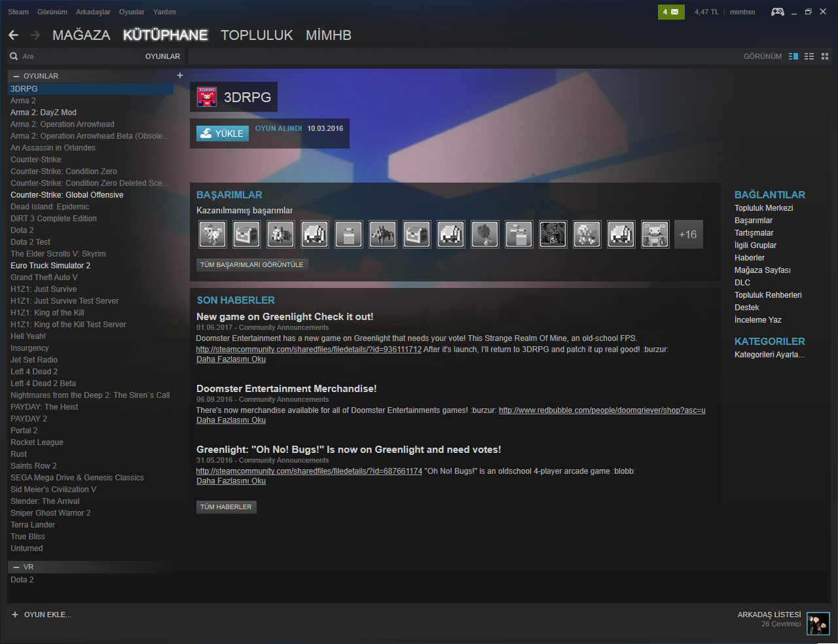This screenshot has height=644, width=838.
Task: Open fourth unearned achievement icon
Action: tap(314, 234)
